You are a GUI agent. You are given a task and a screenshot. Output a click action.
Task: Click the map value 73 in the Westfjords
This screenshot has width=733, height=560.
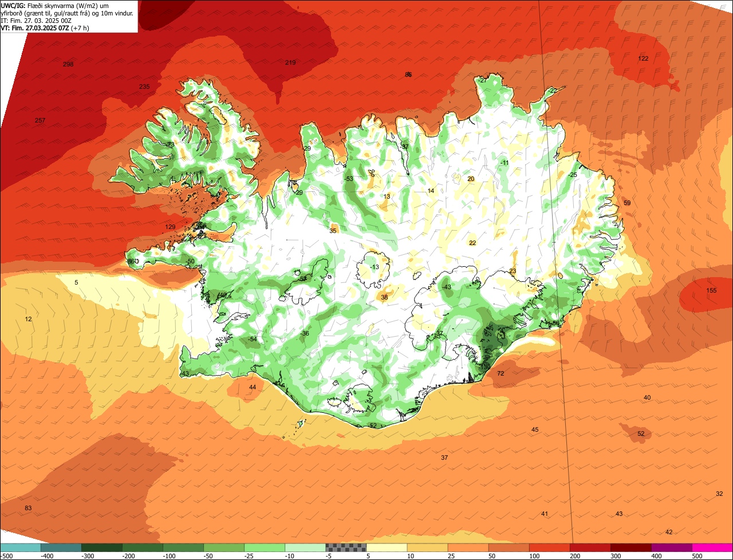point(171,144)
